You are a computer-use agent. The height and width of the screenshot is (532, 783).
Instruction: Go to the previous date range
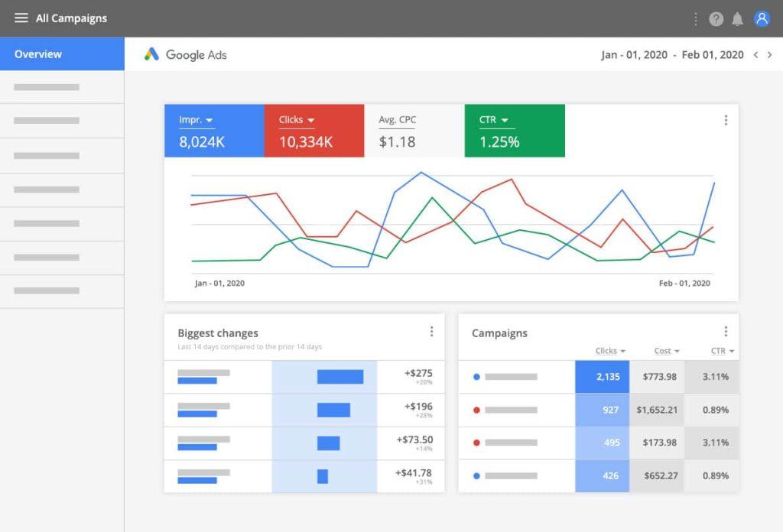pos(756,55)
